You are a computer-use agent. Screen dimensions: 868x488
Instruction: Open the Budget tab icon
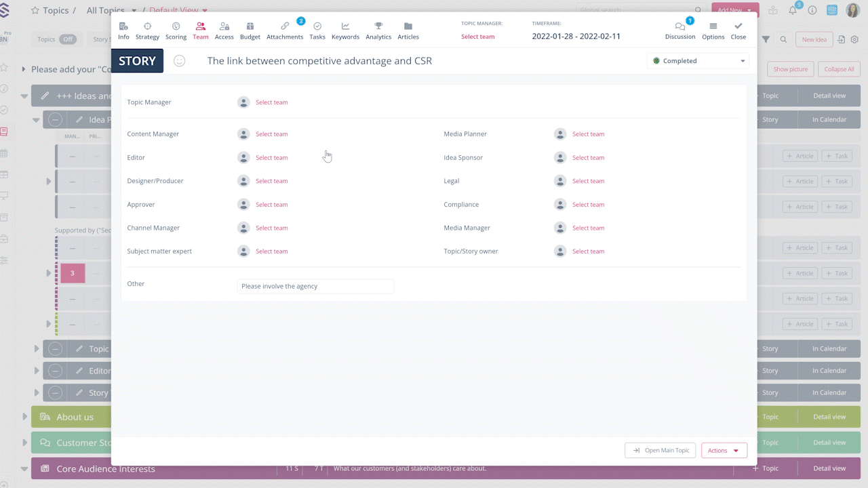[250, 26]
